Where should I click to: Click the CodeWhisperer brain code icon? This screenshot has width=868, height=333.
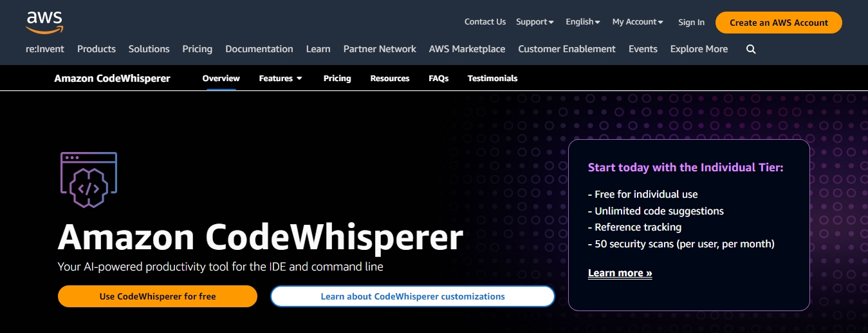pyautogui.click(x=89, y=180)
